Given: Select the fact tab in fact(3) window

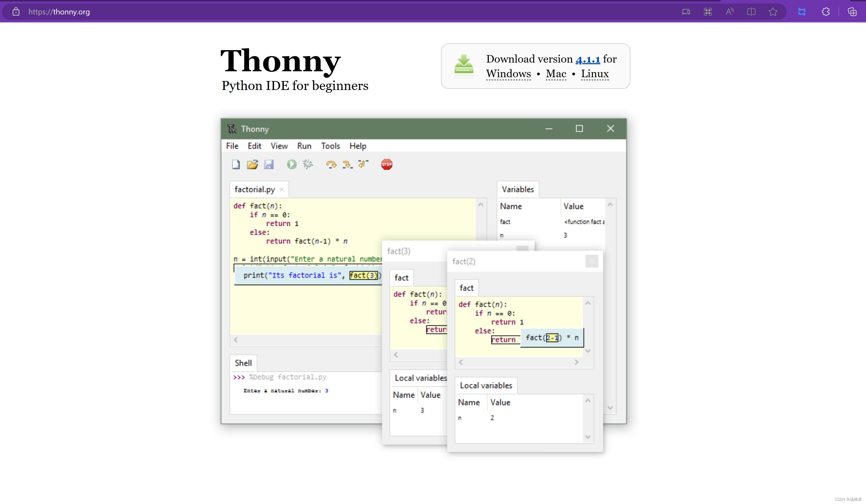Looking at the screenshot, I should click(x=401, y=278).
